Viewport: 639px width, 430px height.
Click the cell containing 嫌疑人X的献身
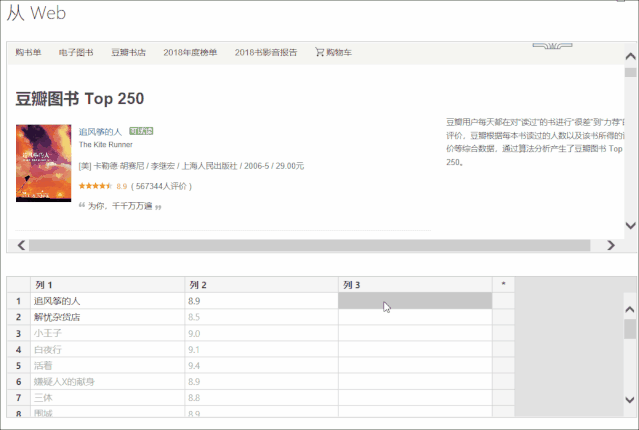(108, 381)
